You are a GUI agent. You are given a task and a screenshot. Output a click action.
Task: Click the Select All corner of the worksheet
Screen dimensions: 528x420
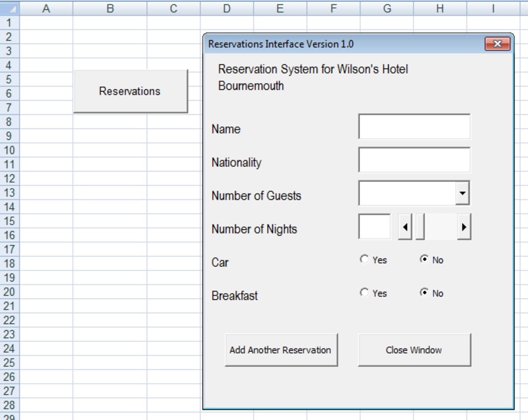[x=10, y=8]
